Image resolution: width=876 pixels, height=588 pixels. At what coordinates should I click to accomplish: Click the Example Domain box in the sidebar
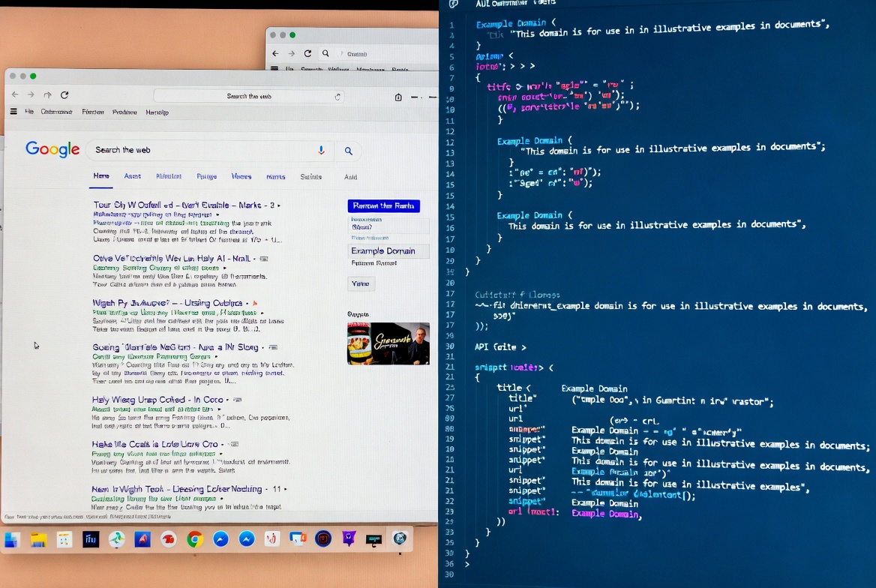388,251
